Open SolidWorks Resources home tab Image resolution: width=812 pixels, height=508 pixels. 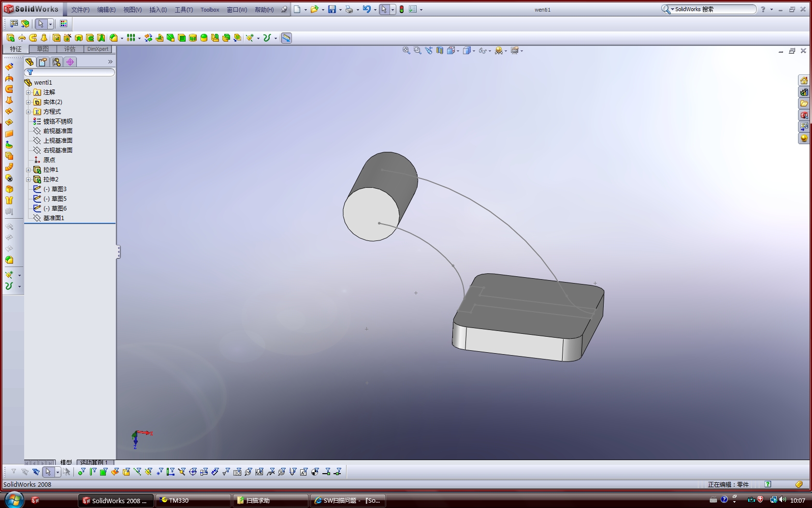pyautogui.click(x=804, y=80)
